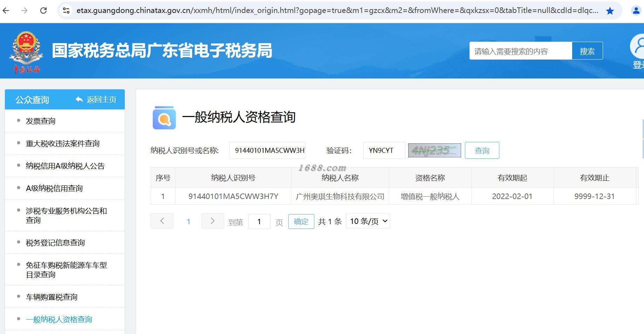Click the 序号 column header
This screenshot has height=334, width=644.
163,178
